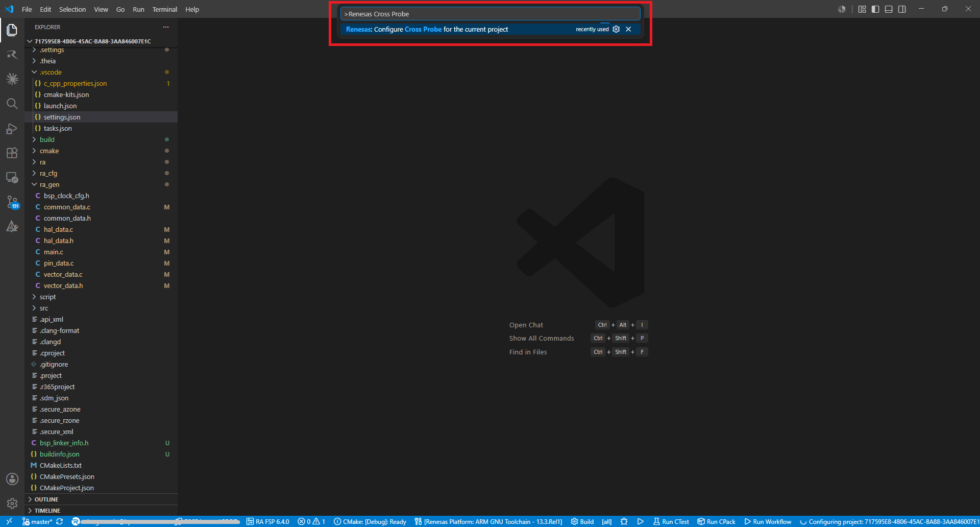The height and width of the screenshot is (527, 980).
Task: Open CMakeLists.txt file
Action: pyautogui.click(x=101, y=465)
